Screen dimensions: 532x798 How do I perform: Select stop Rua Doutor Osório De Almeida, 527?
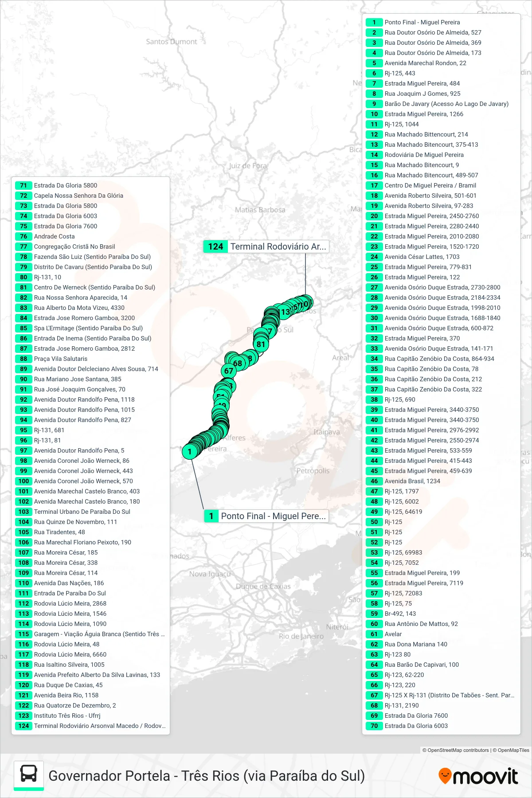click(423, 32)
